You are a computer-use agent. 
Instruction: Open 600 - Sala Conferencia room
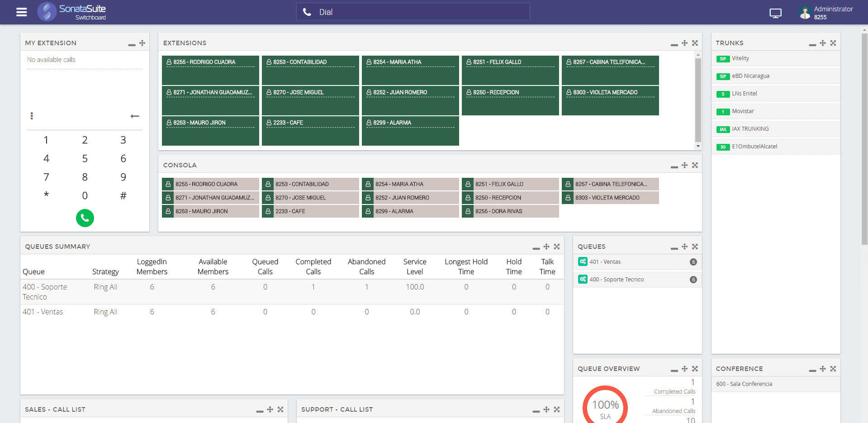776,384
